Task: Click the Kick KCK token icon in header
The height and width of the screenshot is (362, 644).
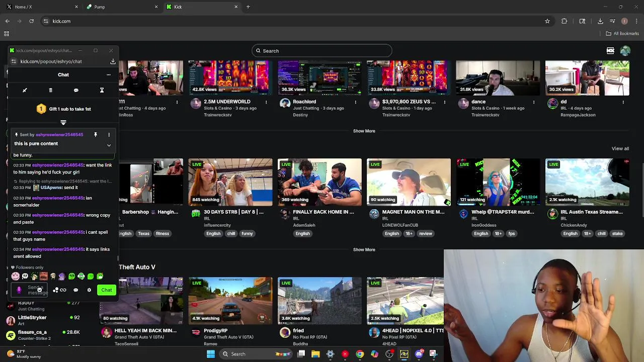Action: tap(610, 51)
